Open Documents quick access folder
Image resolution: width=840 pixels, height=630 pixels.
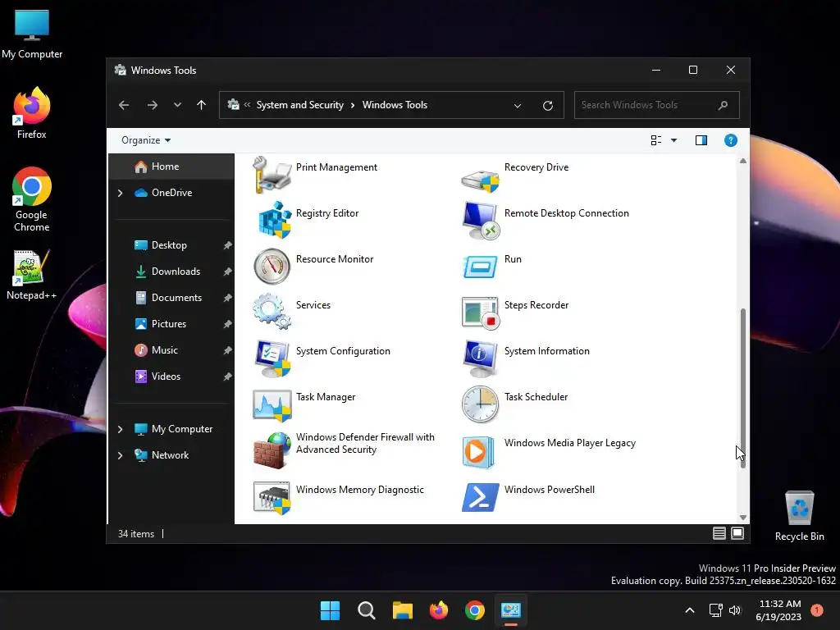tap(171, 298)
